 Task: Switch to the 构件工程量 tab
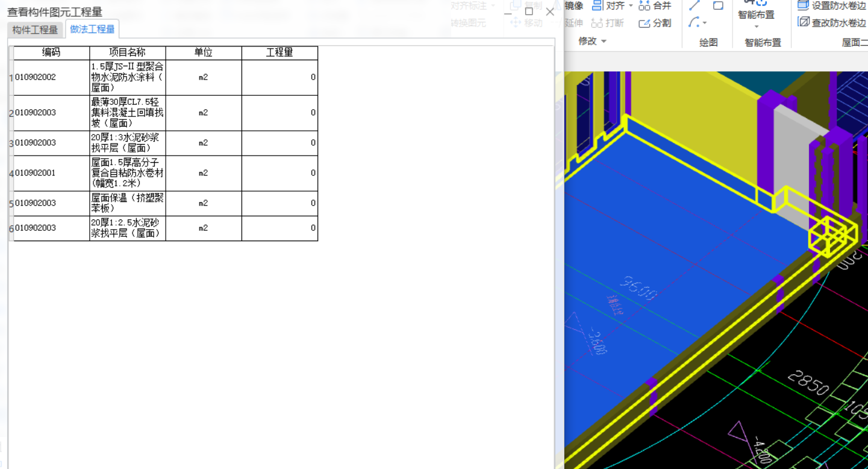coord(36,30)
